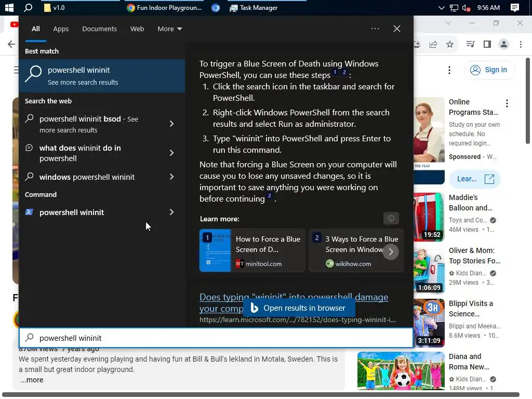Click Blippi Visits a Science... title
Viewport: 532px width, 399px height.
(x=471, y=309)
